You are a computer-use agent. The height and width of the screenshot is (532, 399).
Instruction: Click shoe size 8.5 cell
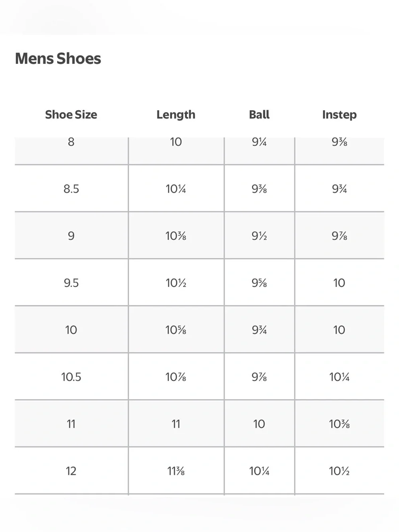71,188
